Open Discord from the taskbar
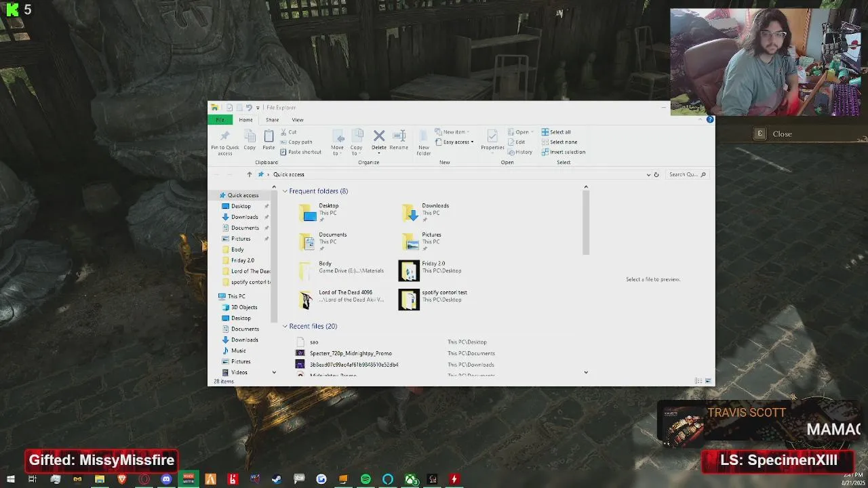This screenshot has width=868, height=488. coord(166,479)
